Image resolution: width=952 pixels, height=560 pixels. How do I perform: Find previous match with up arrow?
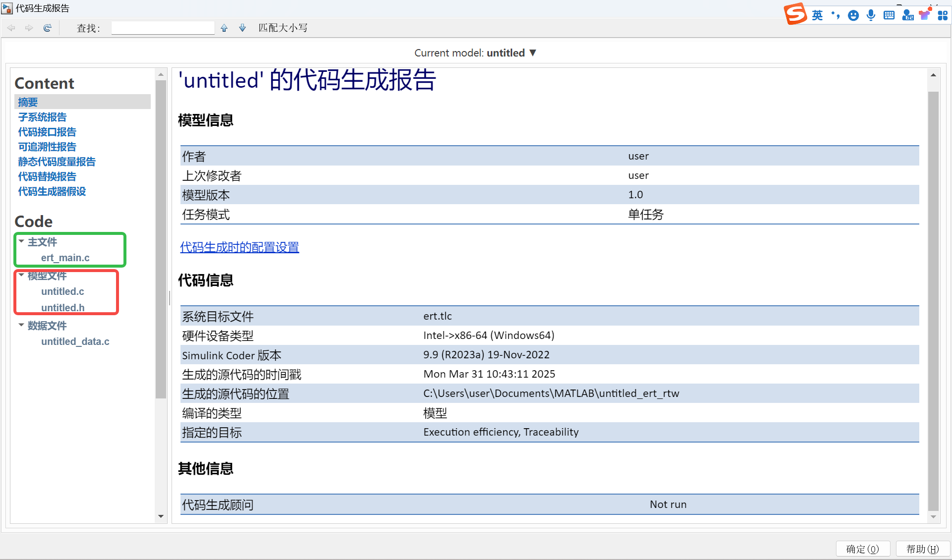224,28
